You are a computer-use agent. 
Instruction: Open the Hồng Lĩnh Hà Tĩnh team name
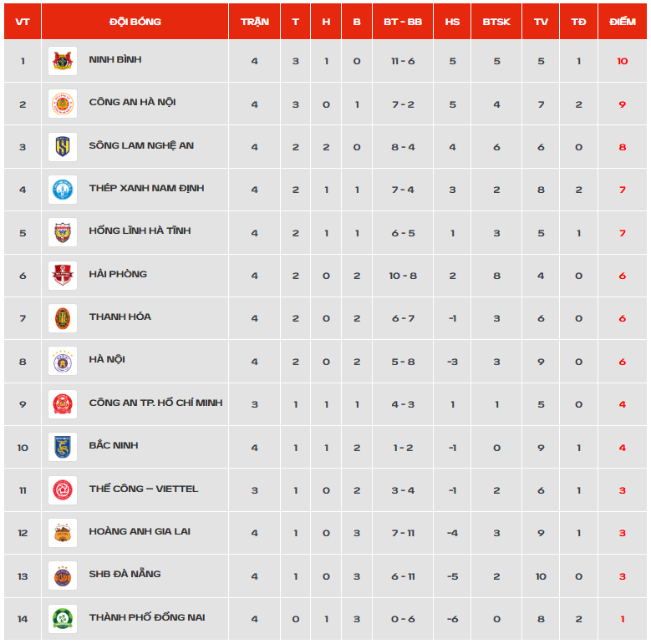(x=140, y=231)
